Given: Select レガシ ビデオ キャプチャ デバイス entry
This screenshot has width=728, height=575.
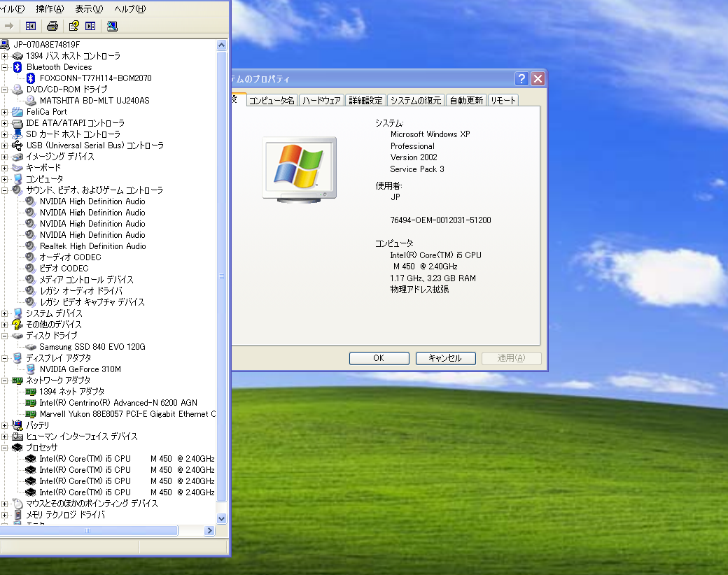Looking at the screenshot, I should pos(92,302).
